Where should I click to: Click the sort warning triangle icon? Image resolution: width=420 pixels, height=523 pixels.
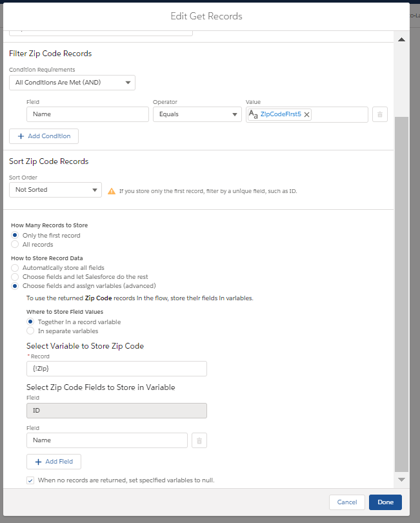[112, 191]
